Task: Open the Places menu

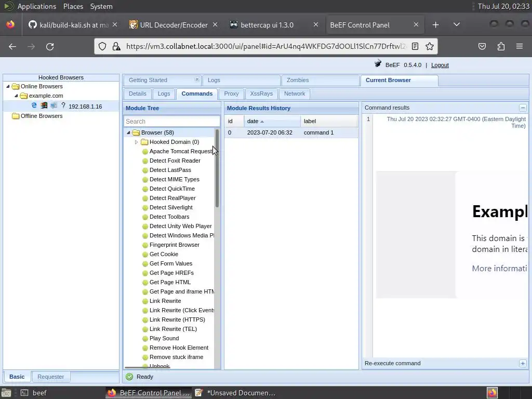Action: [x=73, y=6]
